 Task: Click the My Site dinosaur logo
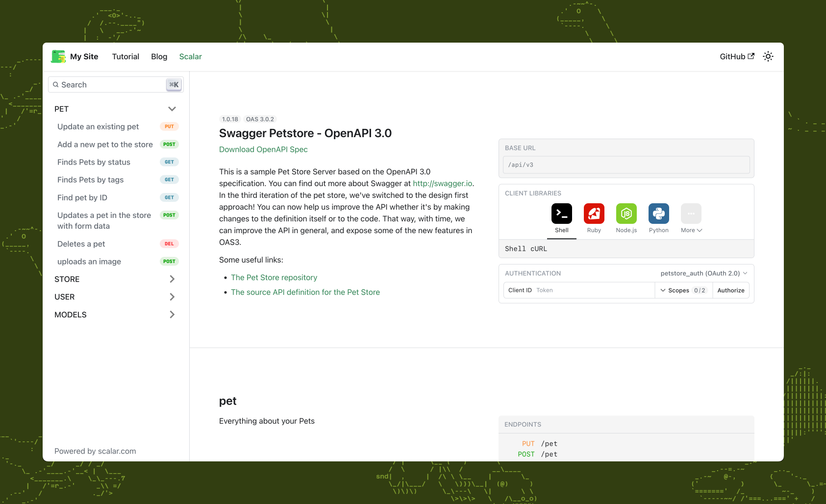point(58,56)
